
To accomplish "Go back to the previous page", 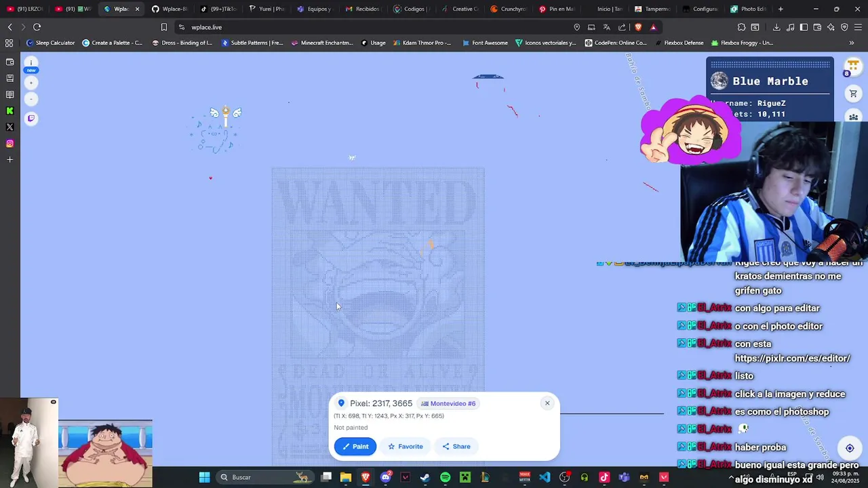I will [x=9, y=27].
